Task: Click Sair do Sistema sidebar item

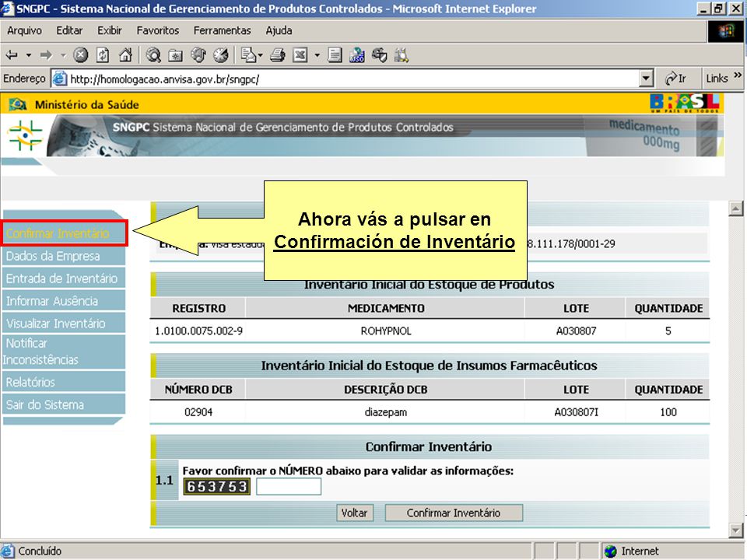Action: [65, 404]
